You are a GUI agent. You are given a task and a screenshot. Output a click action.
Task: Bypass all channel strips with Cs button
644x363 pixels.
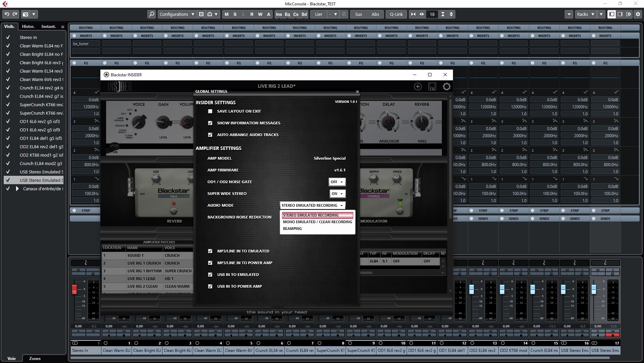pyautogui.click(x=296, y=14)
